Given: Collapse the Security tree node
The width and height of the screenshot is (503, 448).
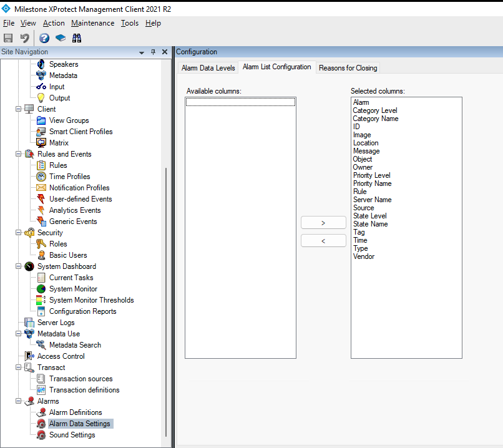Looking at the screenshot, I should tap(19, 233).
